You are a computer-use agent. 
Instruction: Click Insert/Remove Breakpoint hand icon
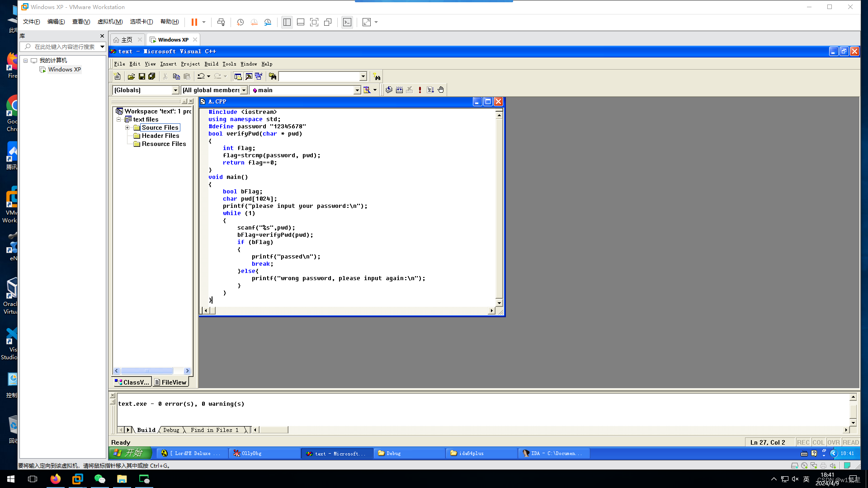[441, 90]
